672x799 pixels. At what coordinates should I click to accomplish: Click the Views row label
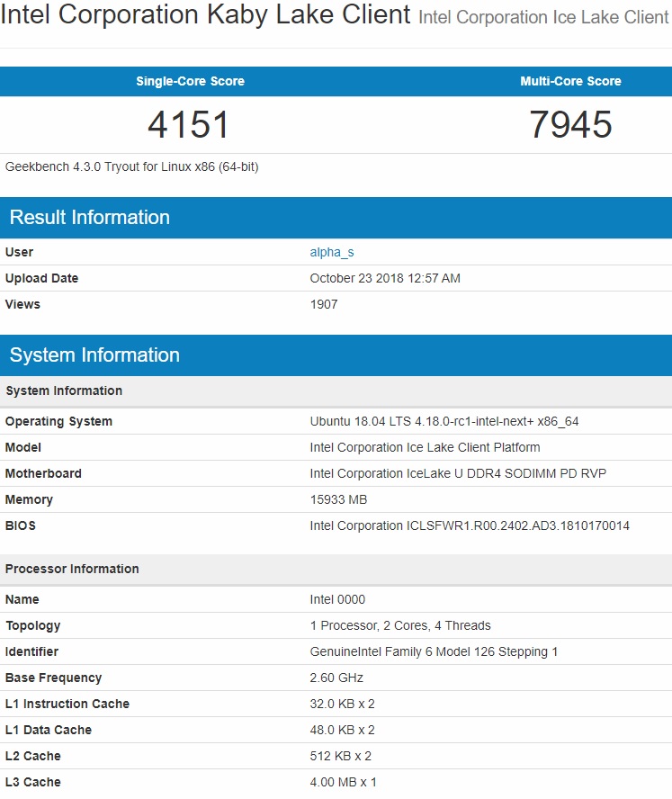point(22,304)
